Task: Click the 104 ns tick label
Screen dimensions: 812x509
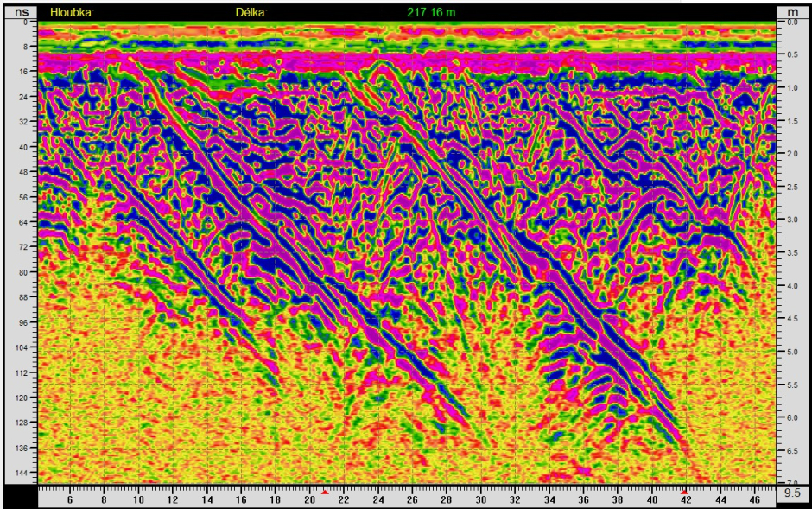Action: (22, 347)
